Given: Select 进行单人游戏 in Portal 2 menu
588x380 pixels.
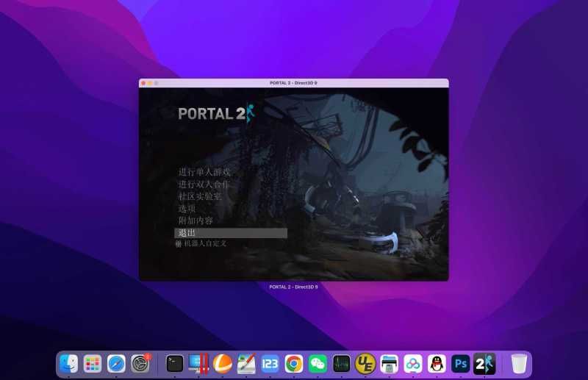Looking at the screenshot, I should (x=204, y=172).
